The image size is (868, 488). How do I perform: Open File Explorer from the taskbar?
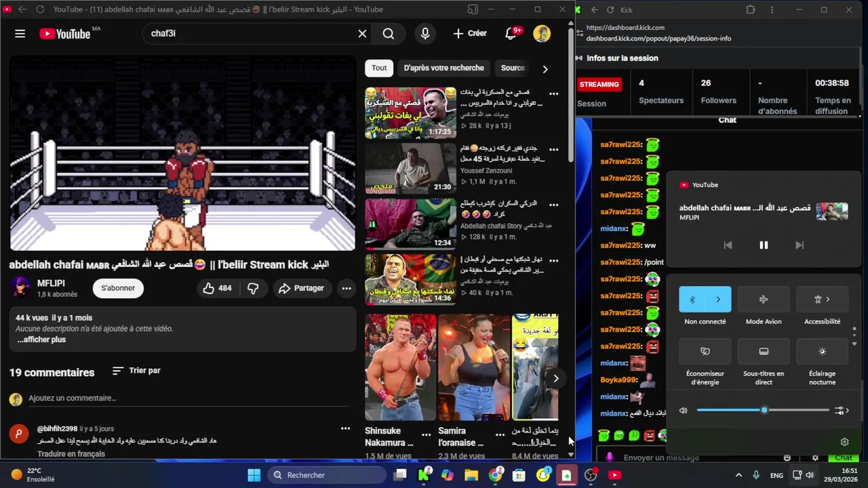(471, 475)
